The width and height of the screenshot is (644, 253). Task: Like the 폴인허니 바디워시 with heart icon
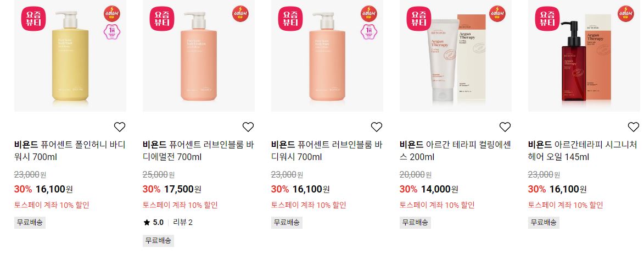coord(120,127)
